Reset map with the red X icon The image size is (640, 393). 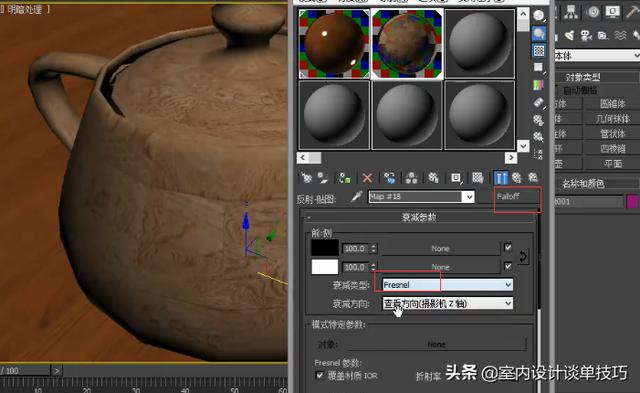pos(367,178)
